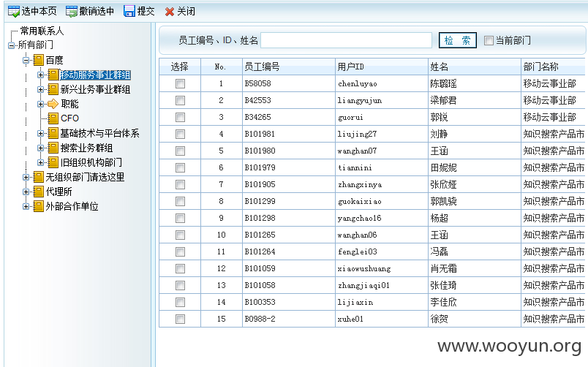Click the 关闭 toolbar label
Image resolution: width=588 pixels, height=367 pixels.
(186, 12)
